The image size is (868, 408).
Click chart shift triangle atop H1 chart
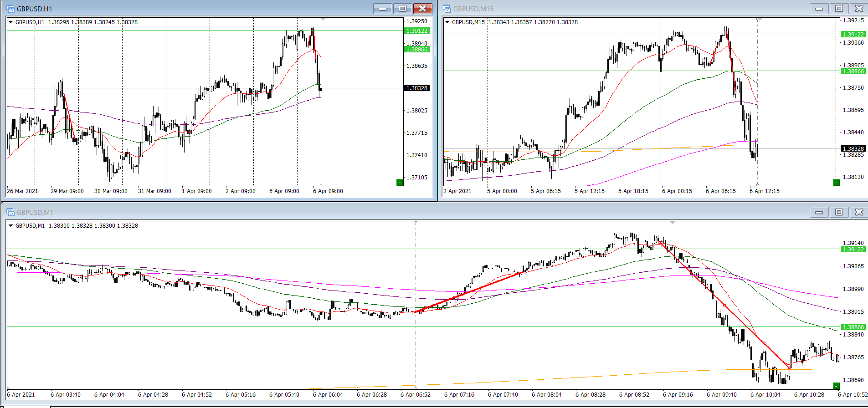[x=323, y=19]
